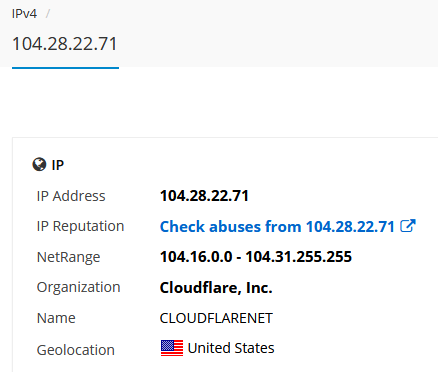Click the NetRange field label
The width and height of the screenshot is (438, 372).
pos(68,257)
